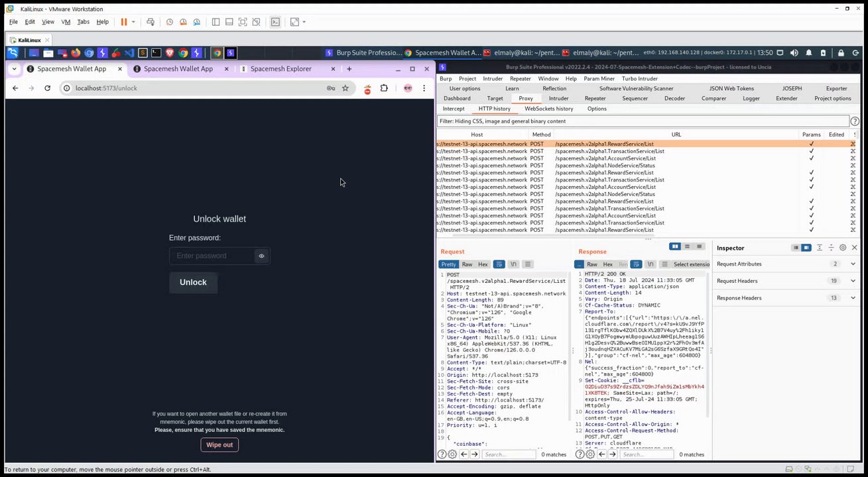Open a new Chrome tab

(349, 69)
